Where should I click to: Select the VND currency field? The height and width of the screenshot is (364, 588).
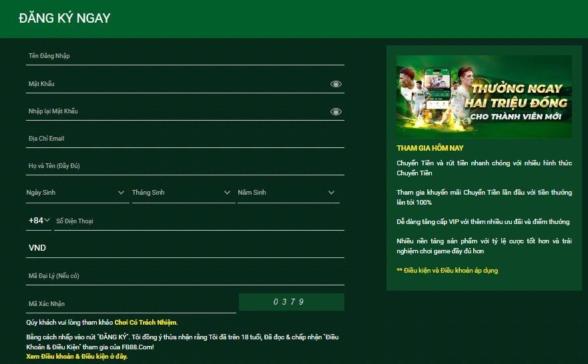[x=185, y=248]
